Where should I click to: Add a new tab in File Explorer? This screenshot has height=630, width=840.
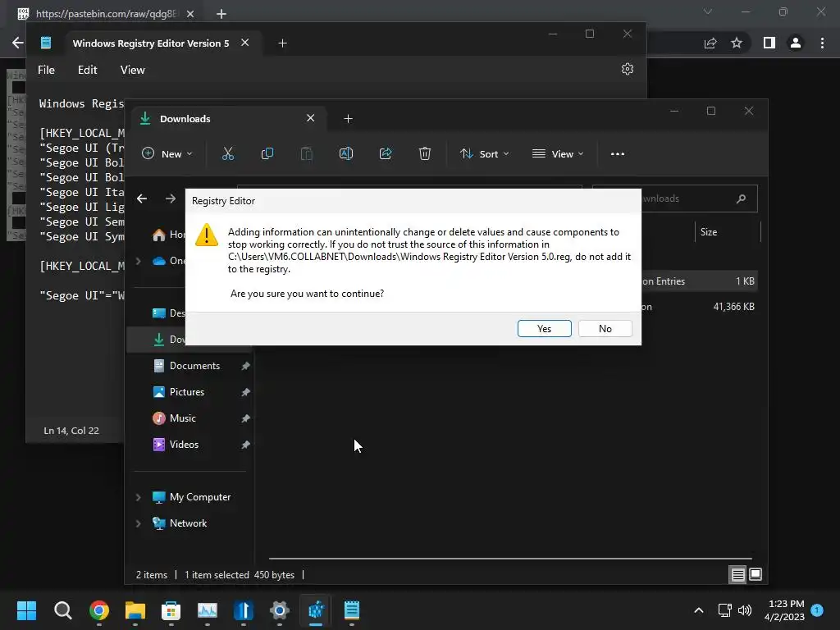pyautogui.click(x=348, y=119)
